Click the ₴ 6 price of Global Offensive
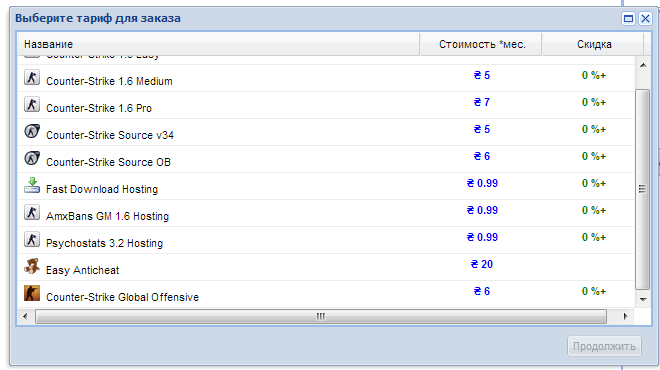The width and height of the screenshot is (660, 370). (482, 291)
